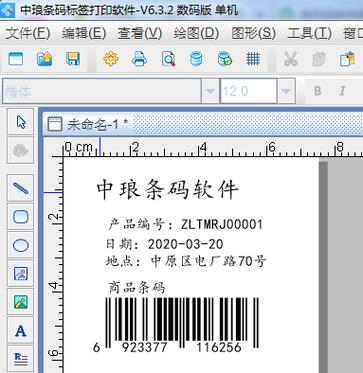Select the rounded rectangle tool
The height and width of the screenshot is (373, 363).
(21, 217)
